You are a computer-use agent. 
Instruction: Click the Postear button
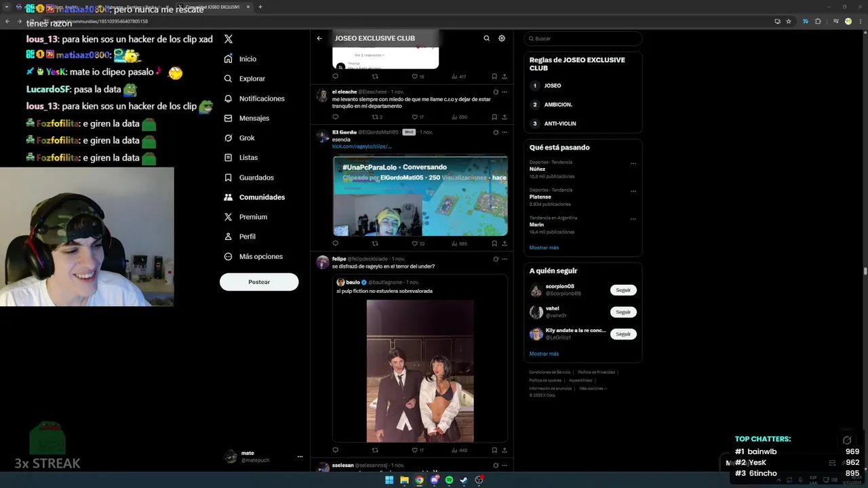point(259,282)
